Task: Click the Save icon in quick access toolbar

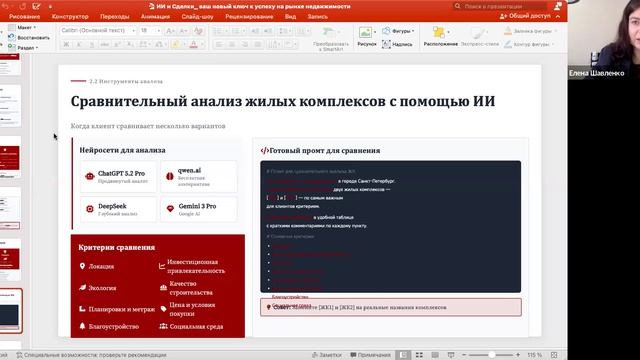Action: (x=36, y=7)
